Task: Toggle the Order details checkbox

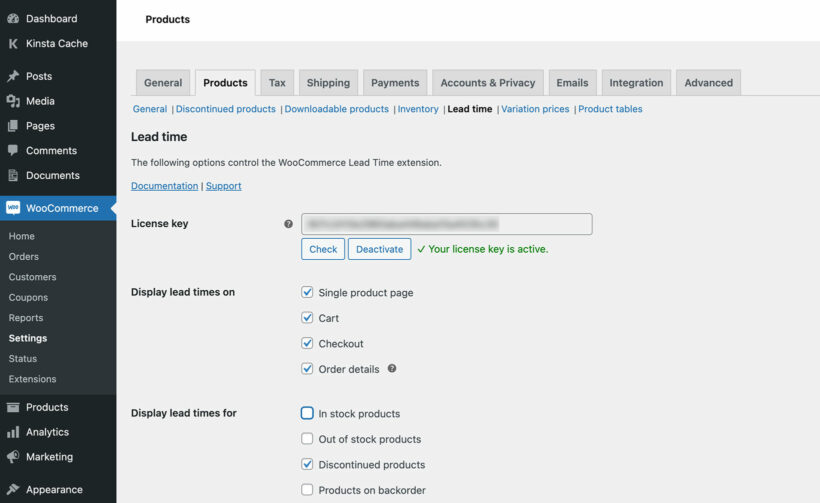Action: point(307,369)
